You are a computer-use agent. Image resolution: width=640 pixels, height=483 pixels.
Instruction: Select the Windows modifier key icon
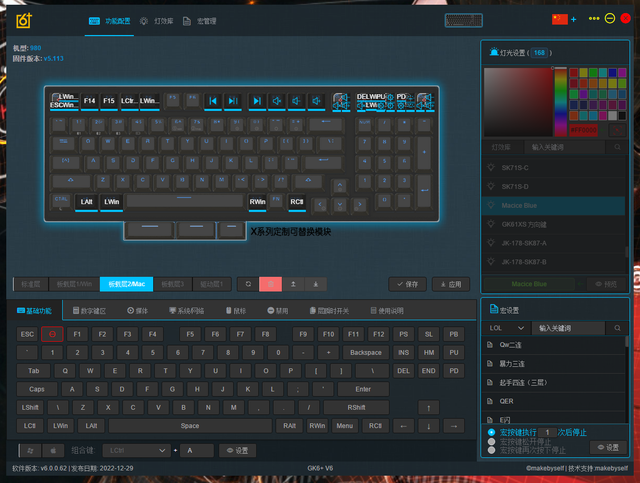click(31, 450)
